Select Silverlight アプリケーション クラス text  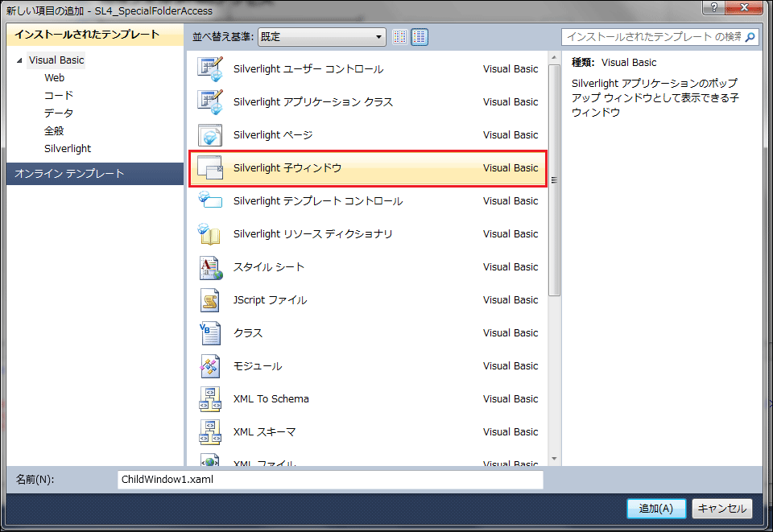pos(313,102)
